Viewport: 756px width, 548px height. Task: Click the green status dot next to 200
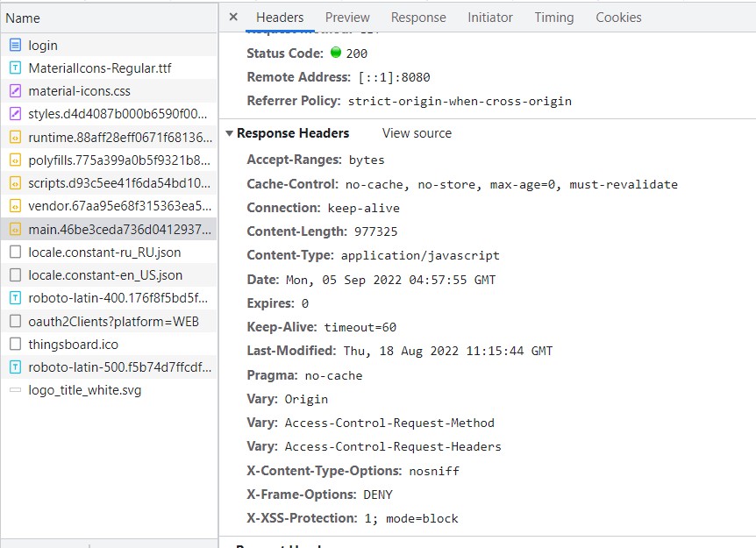point(336,53)
